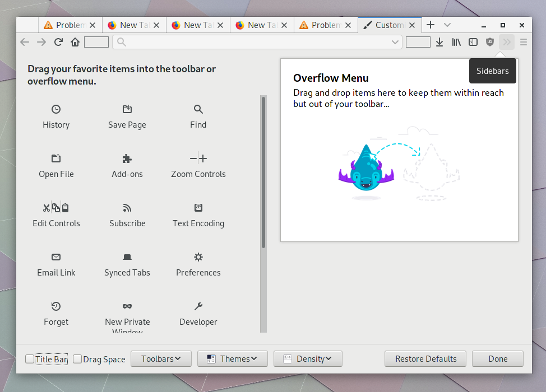Click the Done button
This screenshot has width=546, height=392.
(x=498, y=358)
